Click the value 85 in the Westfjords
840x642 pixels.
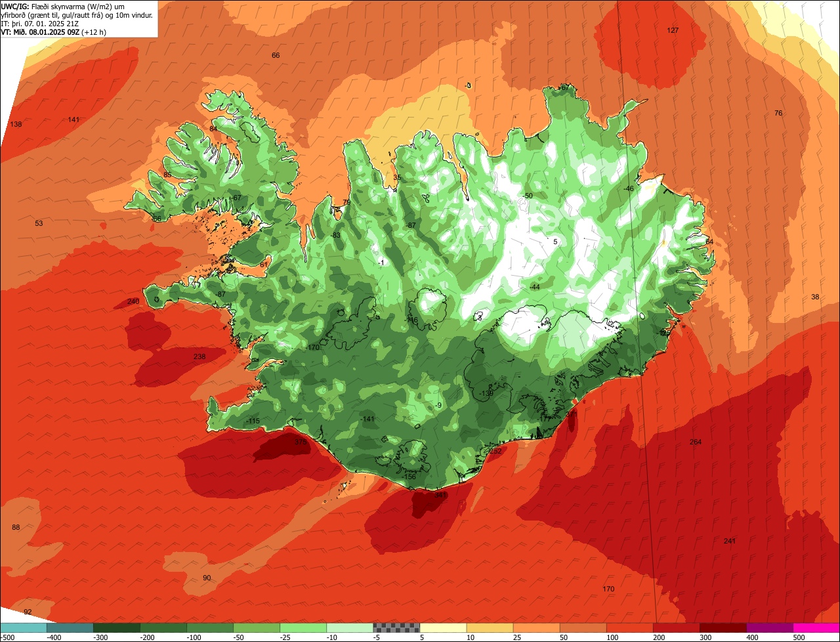[167, 175]
